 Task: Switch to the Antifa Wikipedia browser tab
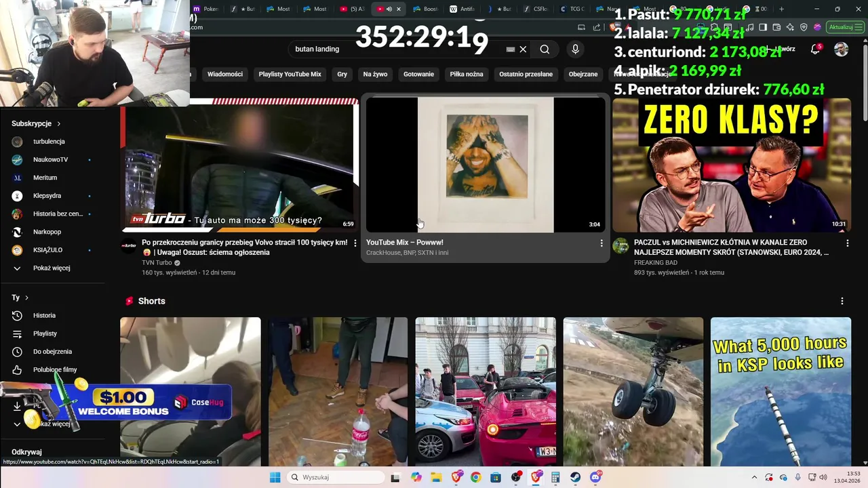point(462,9)
